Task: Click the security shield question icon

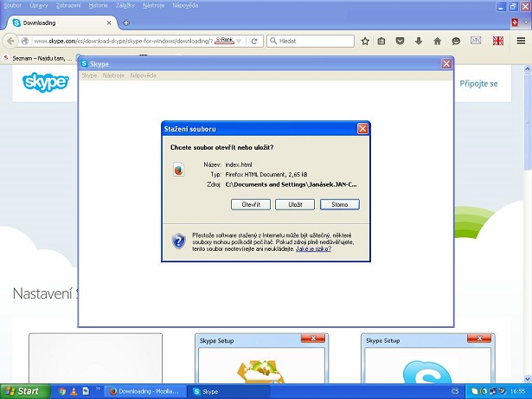Action: click(178, 241)
